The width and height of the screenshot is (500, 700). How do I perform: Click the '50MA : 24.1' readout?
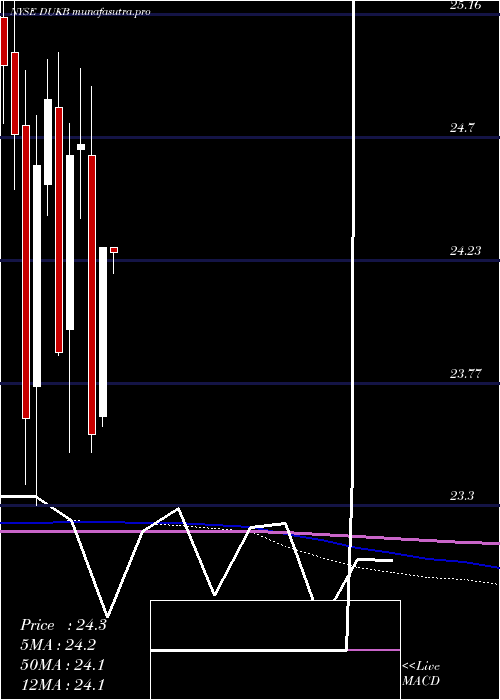coord(62,665)
